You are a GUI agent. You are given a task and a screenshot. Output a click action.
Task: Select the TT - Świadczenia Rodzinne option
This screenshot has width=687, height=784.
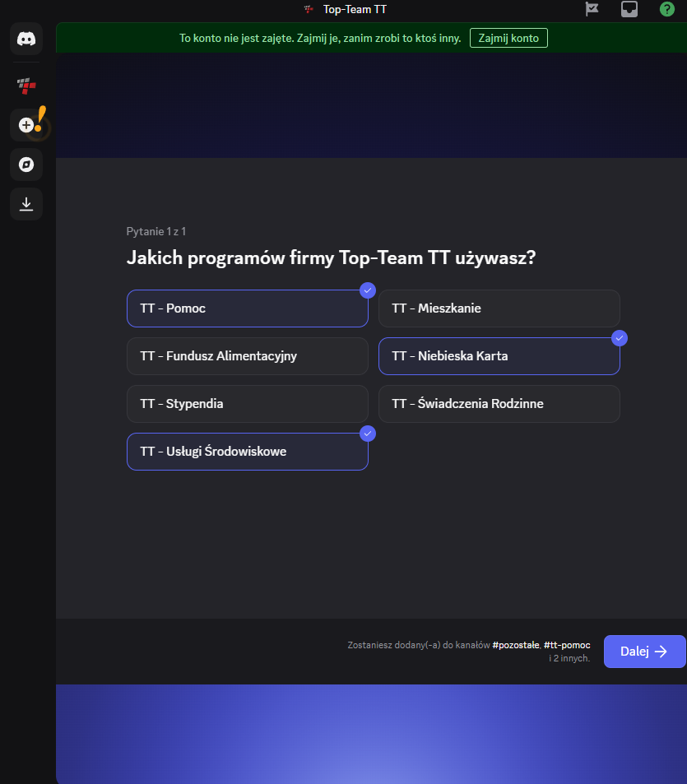click(499, 404)
